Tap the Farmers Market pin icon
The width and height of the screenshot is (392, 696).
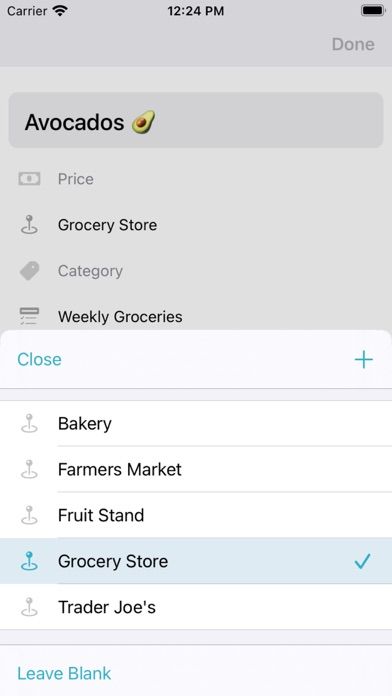pyautogui.click(x=29, y=469)
